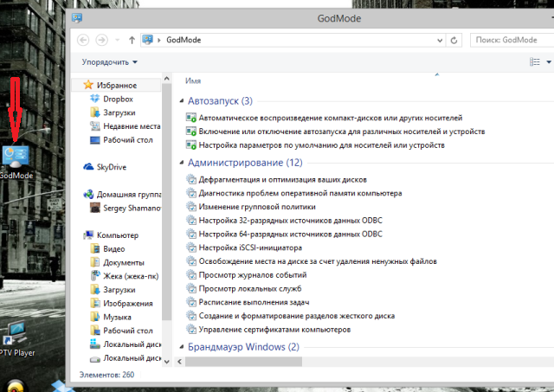This screenshot has width=554, height=392.
Task: Click the SkyDrive cloud icon
Action: pos(88,167)
